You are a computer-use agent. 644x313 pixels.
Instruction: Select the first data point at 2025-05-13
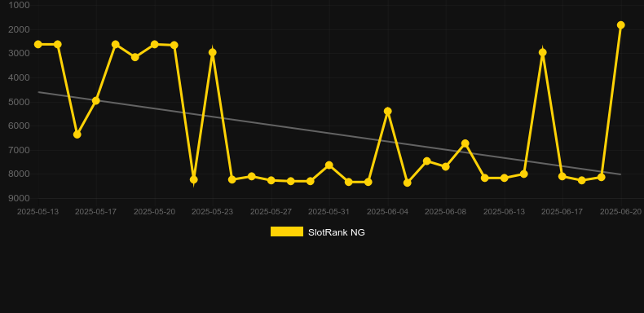(x=38, y=44)
